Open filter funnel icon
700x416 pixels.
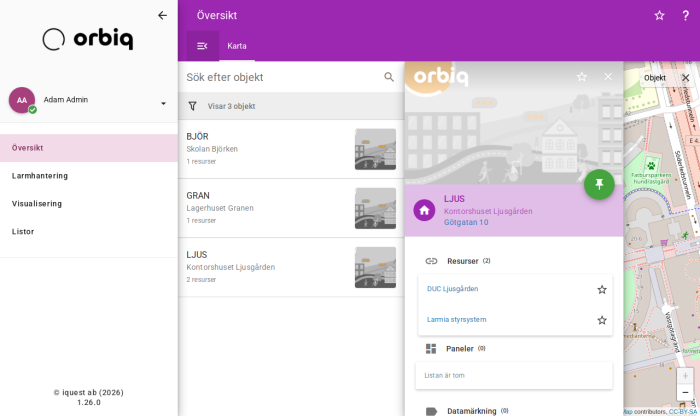pos(192,106)
